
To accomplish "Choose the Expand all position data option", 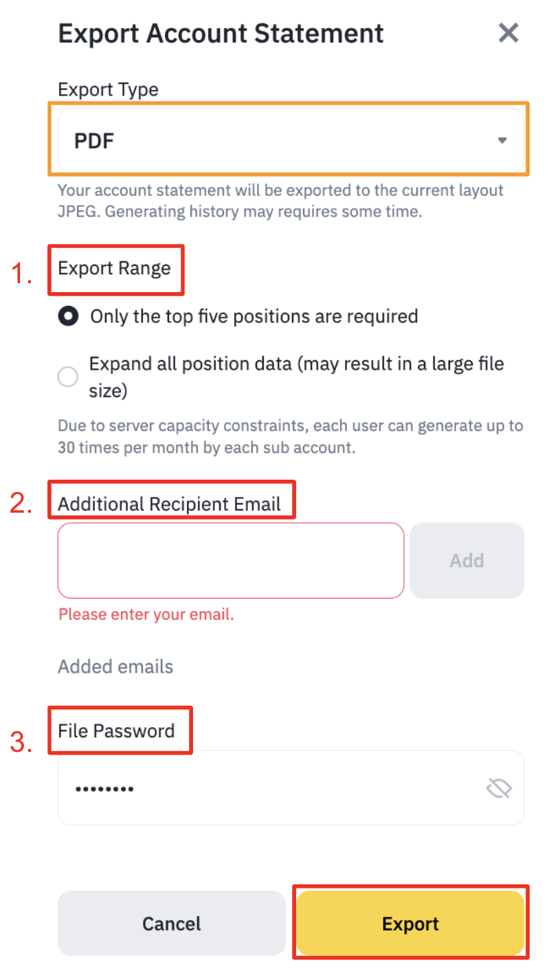I will click(68, 377).
